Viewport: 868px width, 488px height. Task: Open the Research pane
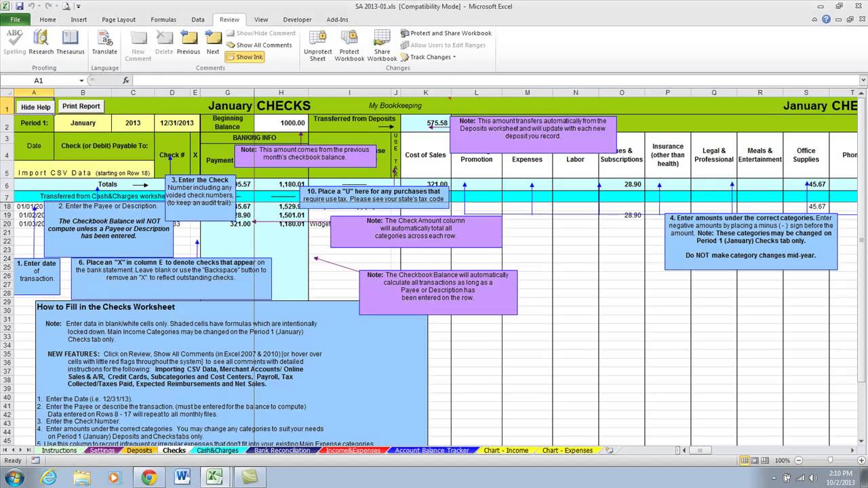tap(41, 42)
